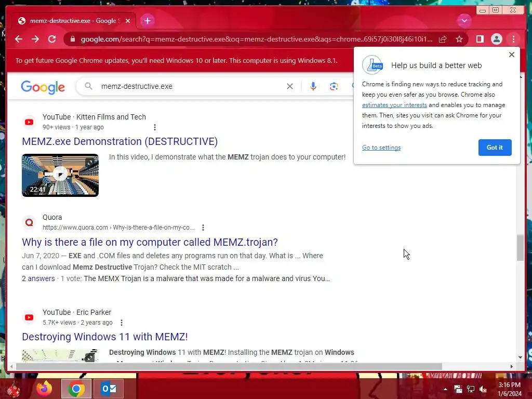This screenshot has width=532, height=399.
Task: Open the 2 answers link
Action: [x=38, y=278]
